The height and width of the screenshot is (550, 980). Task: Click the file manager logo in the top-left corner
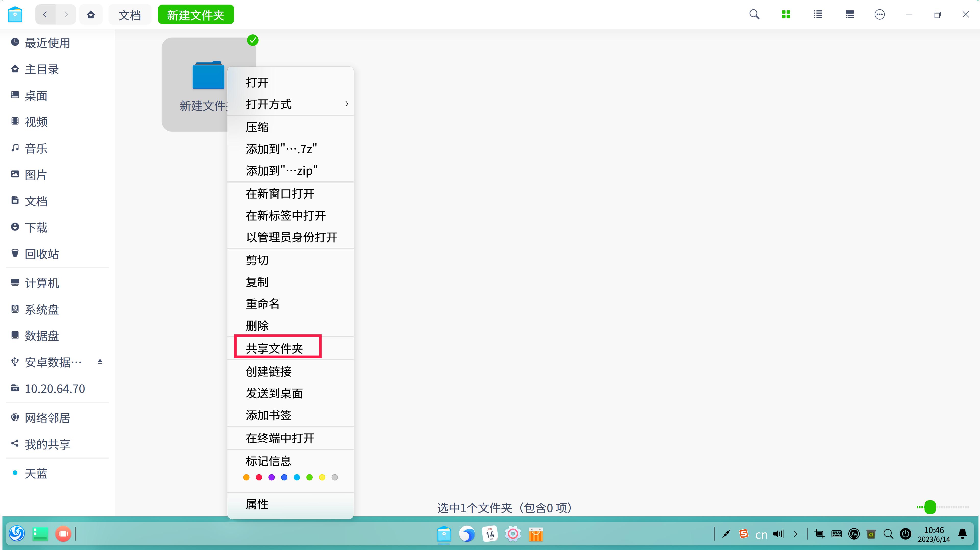point(15,15)
